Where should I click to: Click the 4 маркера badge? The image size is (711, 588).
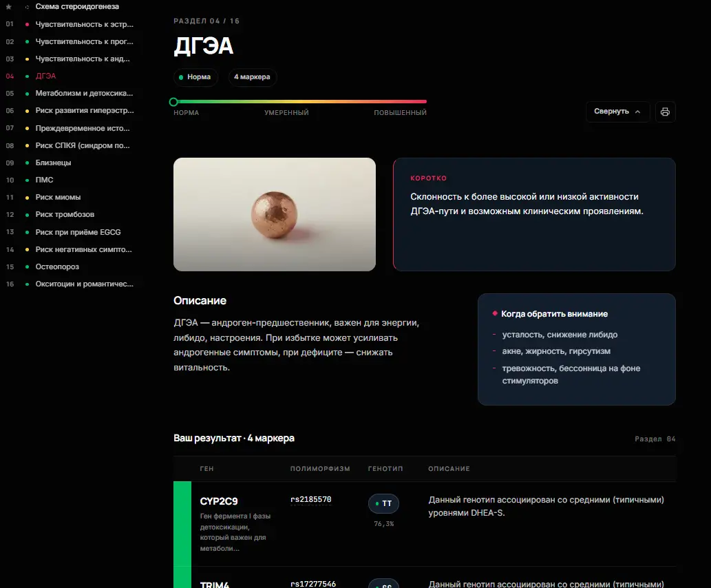point(252,76)
